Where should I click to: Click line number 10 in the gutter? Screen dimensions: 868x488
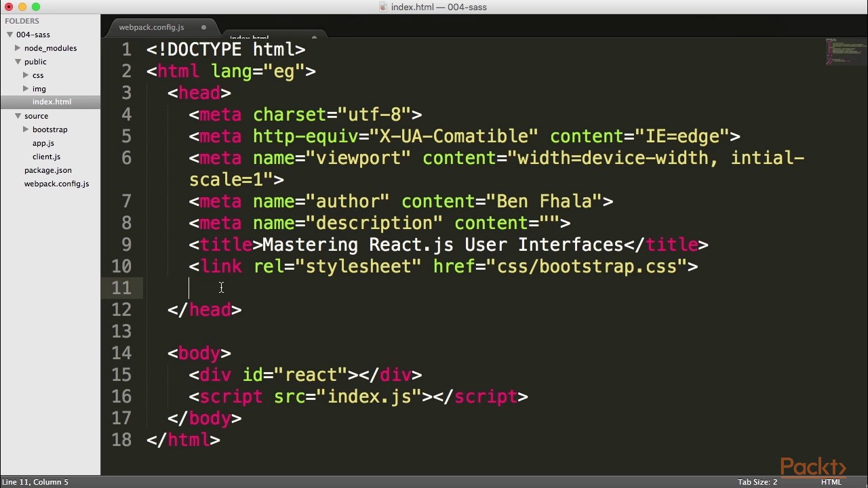click(x=121, y=266)
